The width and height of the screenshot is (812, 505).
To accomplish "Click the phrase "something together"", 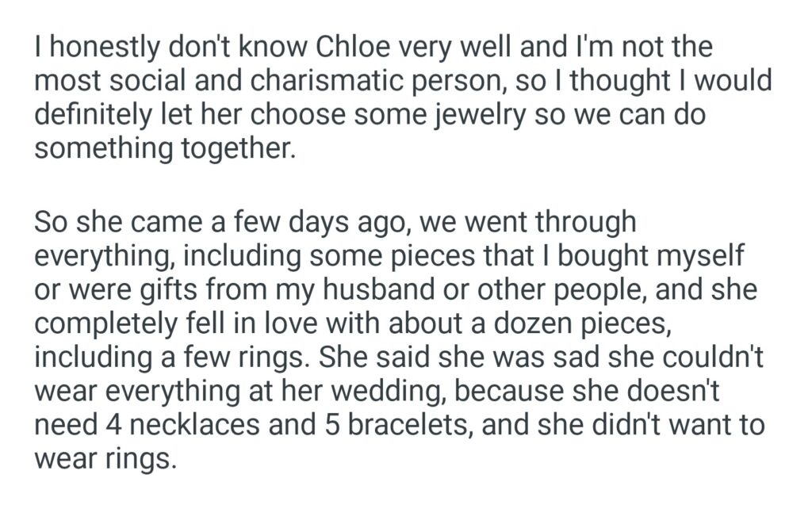I will point(164,148).
